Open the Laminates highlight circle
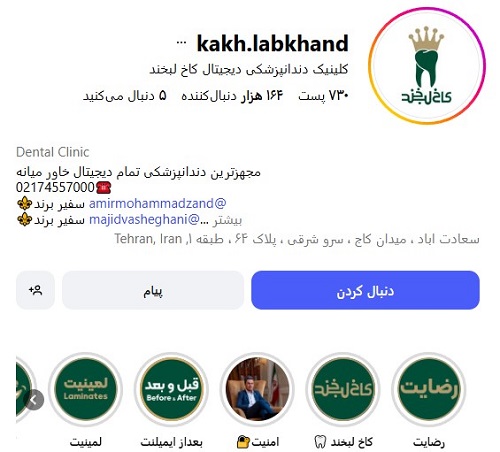The image size is (500, 452). [86, 389]
